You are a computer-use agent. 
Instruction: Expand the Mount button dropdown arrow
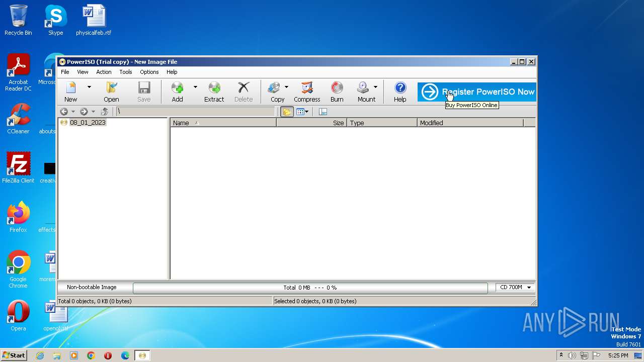[375, 87]
